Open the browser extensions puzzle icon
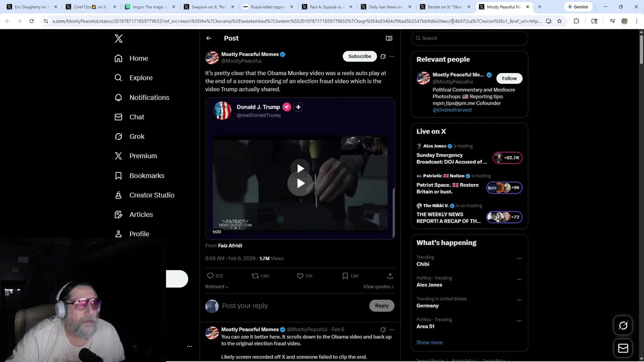Image resolution: width=644 pixels, height=362 pixels. [x=577, y=21]
